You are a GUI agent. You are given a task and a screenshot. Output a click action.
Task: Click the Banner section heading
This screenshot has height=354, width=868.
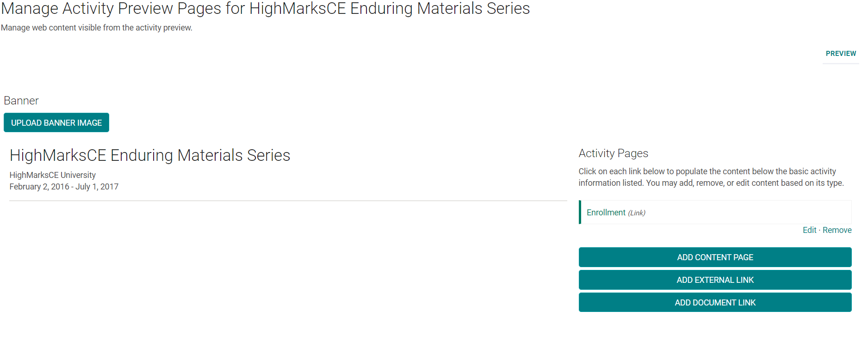click(21, 101)
